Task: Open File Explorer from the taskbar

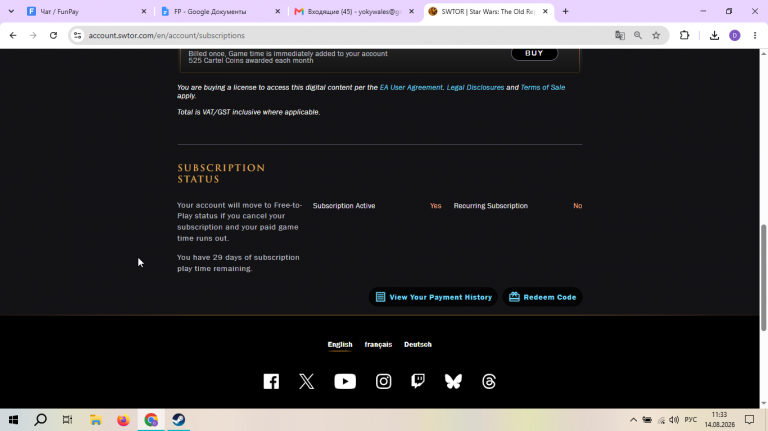Action: [x=96, y=420]
